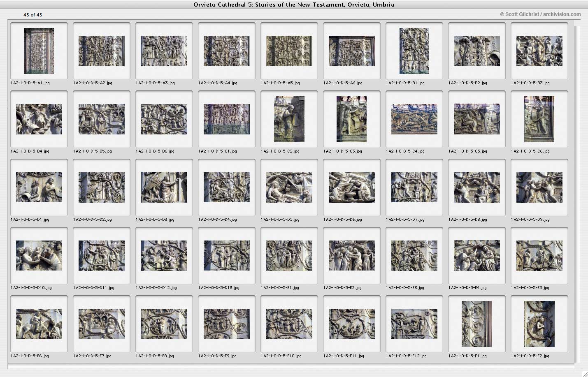Open thumbnail 1A2-I-O-D-5-F1.jpg
588x377 pixels.
(477, 324)
